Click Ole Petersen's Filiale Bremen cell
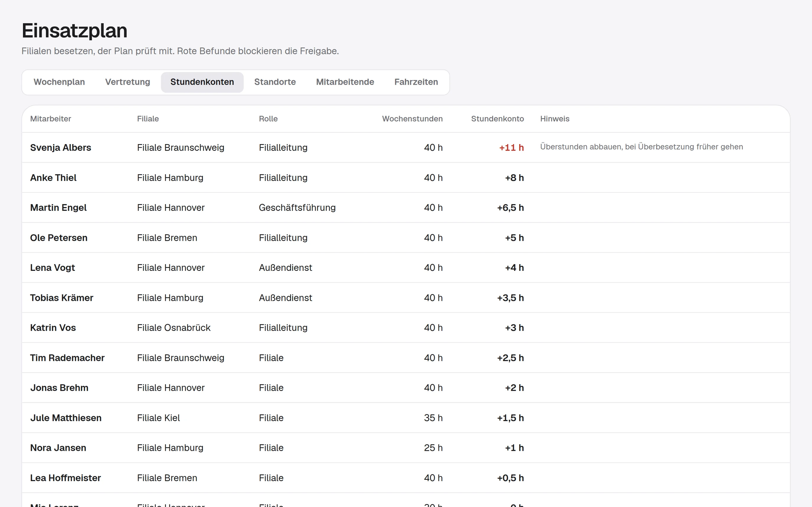Viewport: 812px width, 507px height. [167, 238]
